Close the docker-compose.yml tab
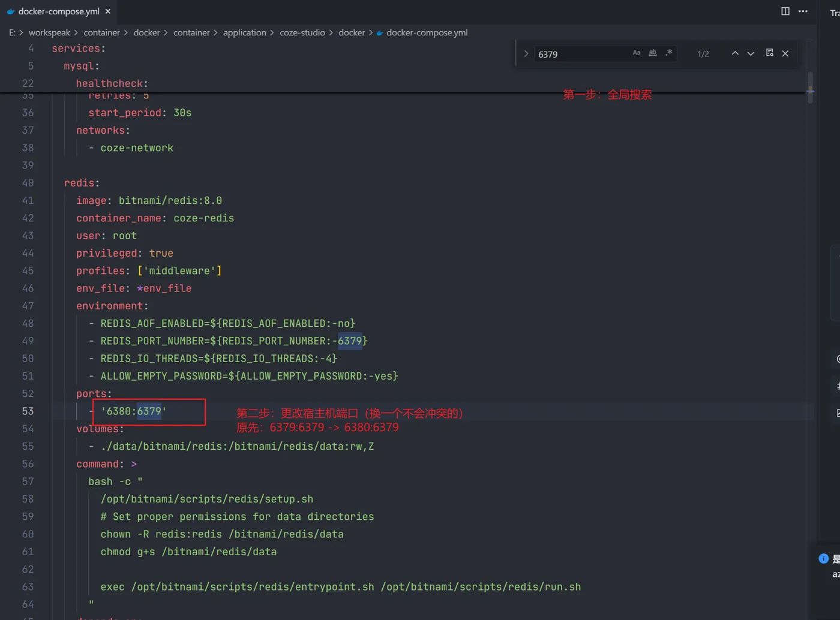 [108, 11]
